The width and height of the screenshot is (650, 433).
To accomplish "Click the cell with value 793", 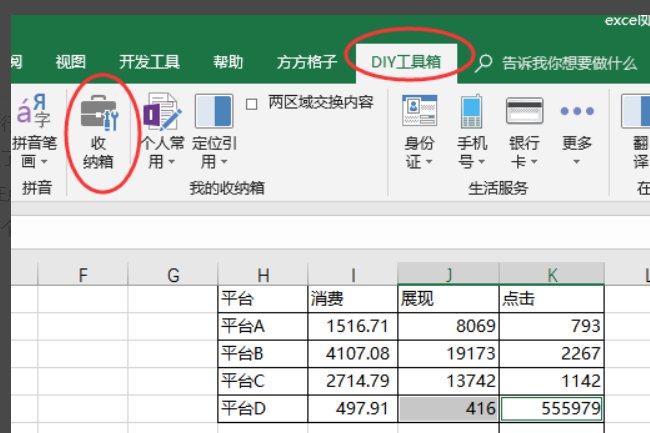I will pyautogui.click(x=551, y=326).
